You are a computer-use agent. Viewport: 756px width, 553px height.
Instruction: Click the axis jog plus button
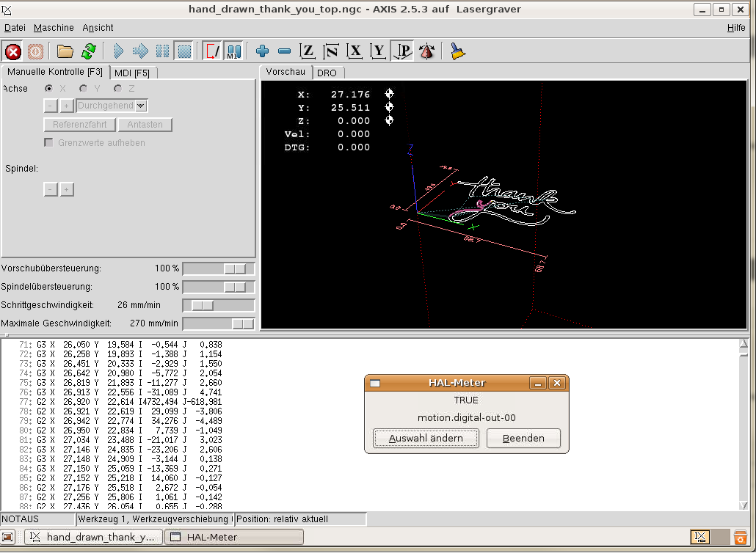67,106
